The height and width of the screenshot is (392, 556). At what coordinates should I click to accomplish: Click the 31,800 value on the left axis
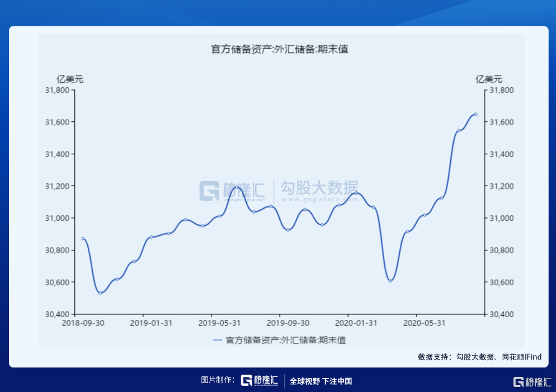(58, 90)
